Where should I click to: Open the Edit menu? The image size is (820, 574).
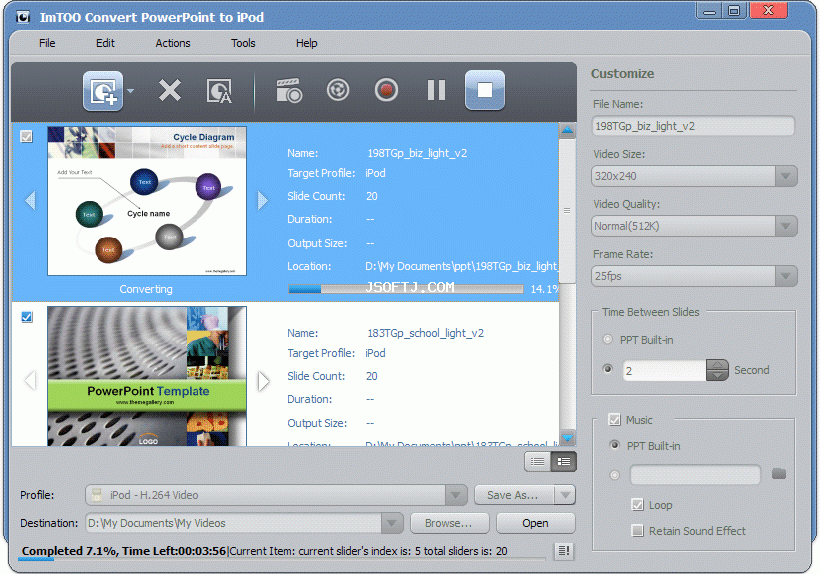tap(105, 43)
